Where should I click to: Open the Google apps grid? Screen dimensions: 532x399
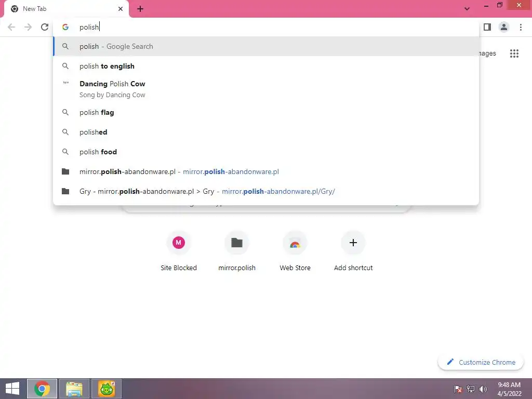pos(514,54)
